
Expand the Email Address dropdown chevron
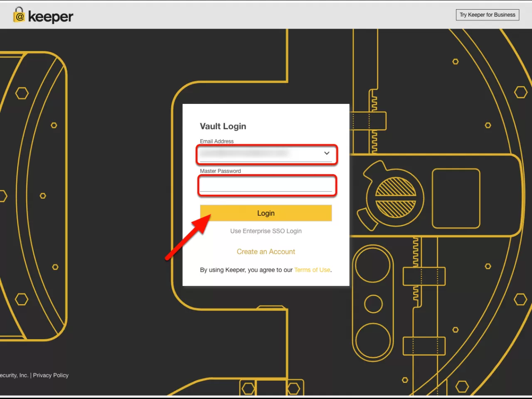point(327,153)
